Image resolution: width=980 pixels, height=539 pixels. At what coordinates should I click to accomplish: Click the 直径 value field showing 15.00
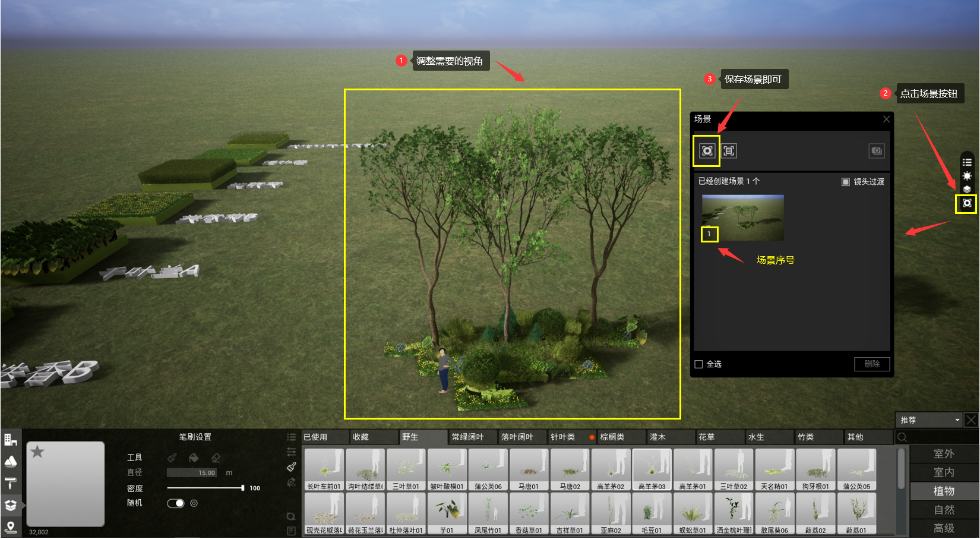[192, 473]
